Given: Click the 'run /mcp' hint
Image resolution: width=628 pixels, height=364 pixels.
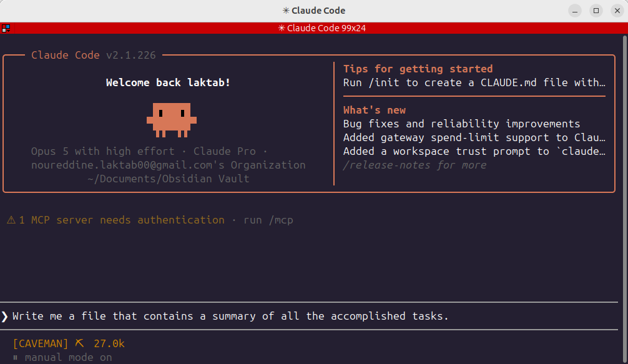Looking at the screenshot, I should click(268, 220).
